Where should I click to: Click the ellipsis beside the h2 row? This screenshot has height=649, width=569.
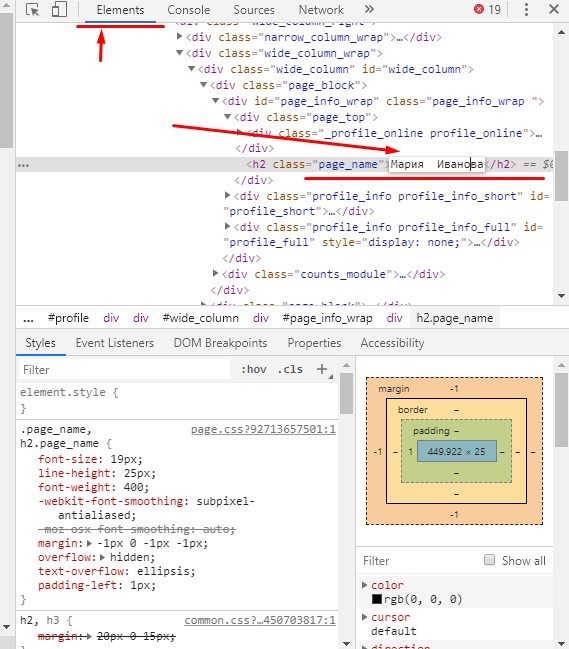(23, 165)
